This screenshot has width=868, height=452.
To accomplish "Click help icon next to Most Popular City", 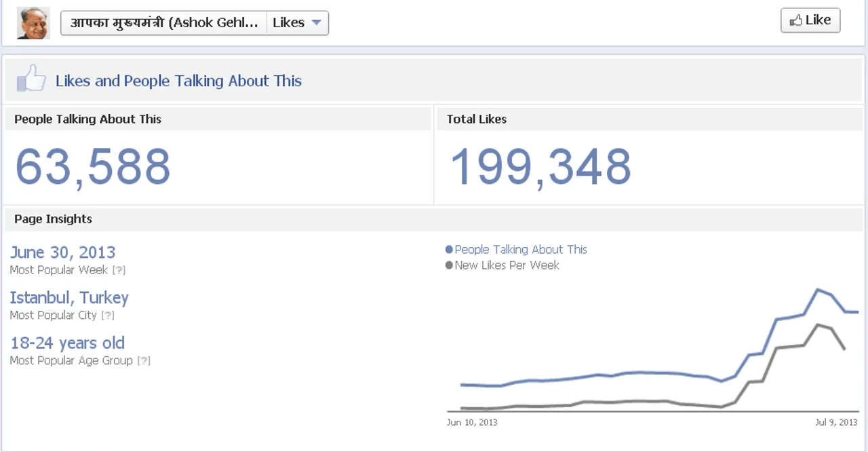I will [108, 316].
